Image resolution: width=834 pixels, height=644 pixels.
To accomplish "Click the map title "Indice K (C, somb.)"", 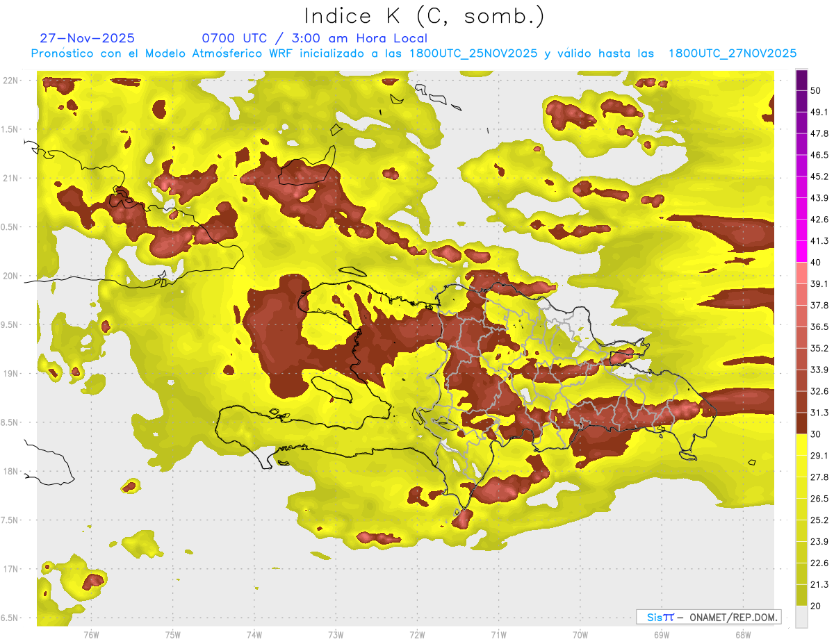I will click(x=425, y=16).
